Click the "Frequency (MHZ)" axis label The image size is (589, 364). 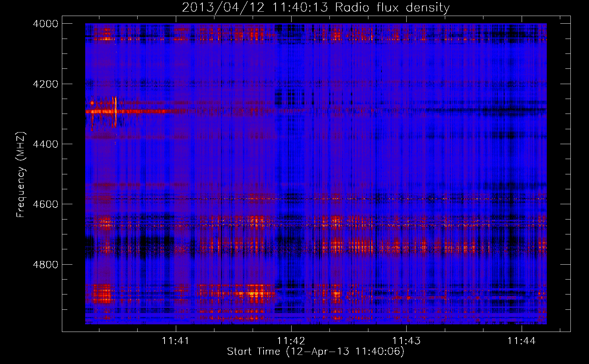[21, 175]
